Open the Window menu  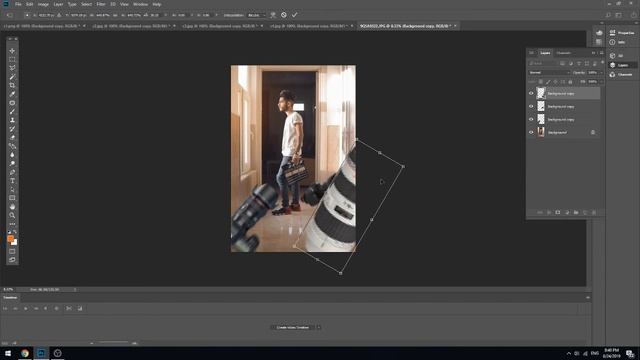point(140,4)
